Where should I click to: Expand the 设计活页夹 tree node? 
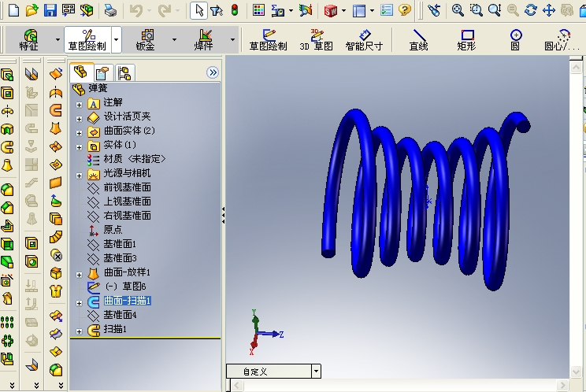79,119
